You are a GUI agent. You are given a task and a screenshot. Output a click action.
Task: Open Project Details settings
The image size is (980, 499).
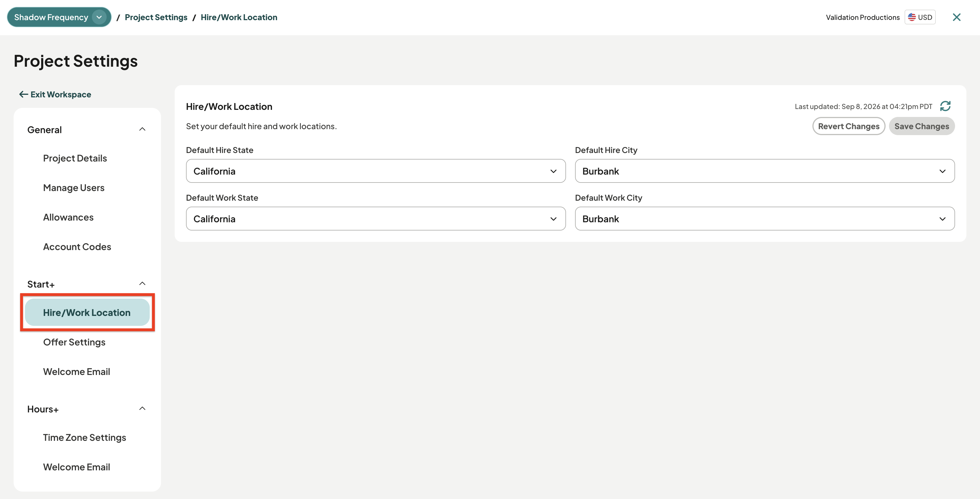(75, 158)
